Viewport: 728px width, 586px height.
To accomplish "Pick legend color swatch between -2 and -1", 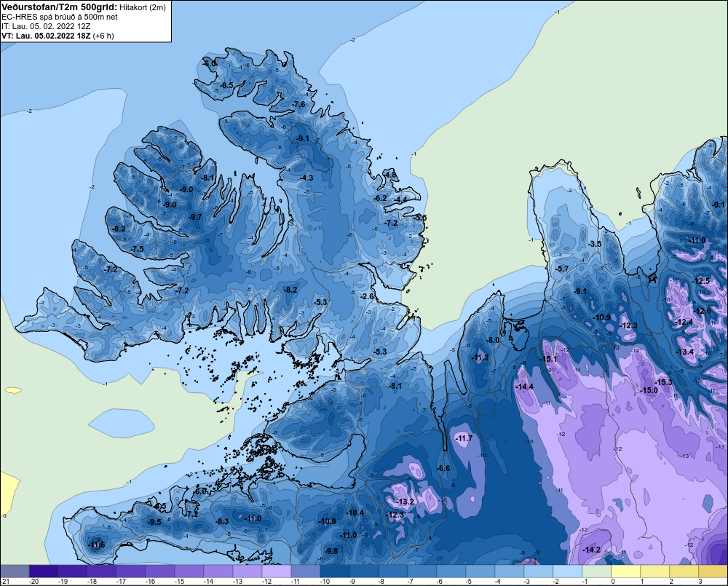I will click(x=567, y=571).
